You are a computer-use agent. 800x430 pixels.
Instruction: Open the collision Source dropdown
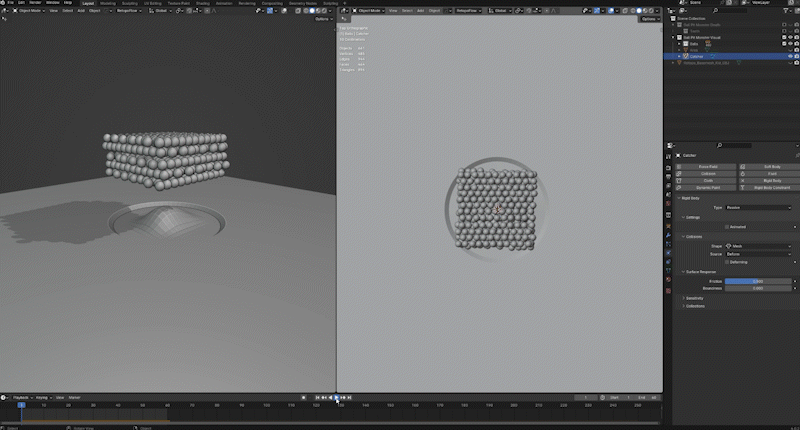(757, 254)
